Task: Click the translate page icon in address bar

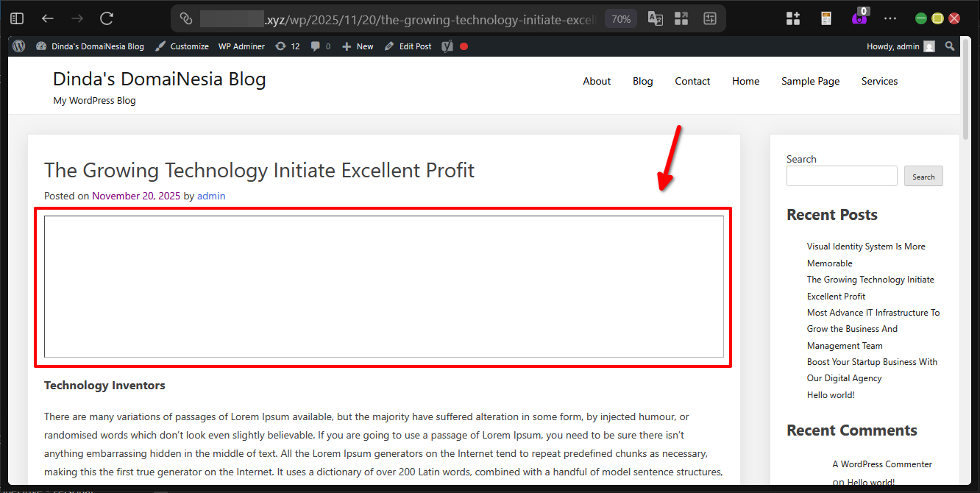Action: [x=655, y=19]
